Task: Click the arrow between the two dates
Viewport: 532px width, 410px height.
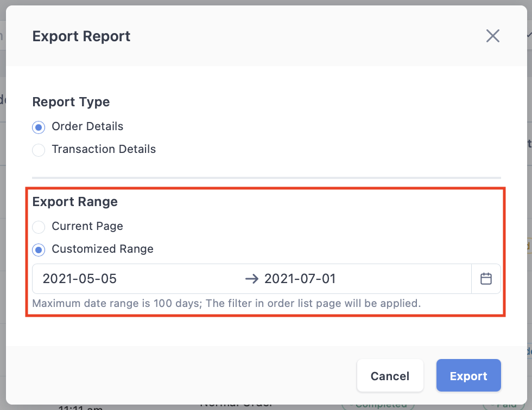Action: (x=252, y=279)
